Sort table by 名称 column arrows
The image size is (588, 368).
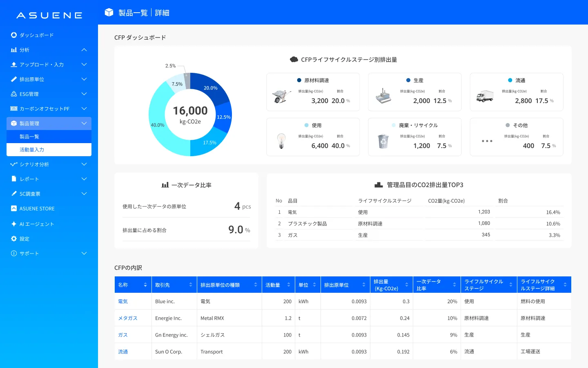pos(145,285)
